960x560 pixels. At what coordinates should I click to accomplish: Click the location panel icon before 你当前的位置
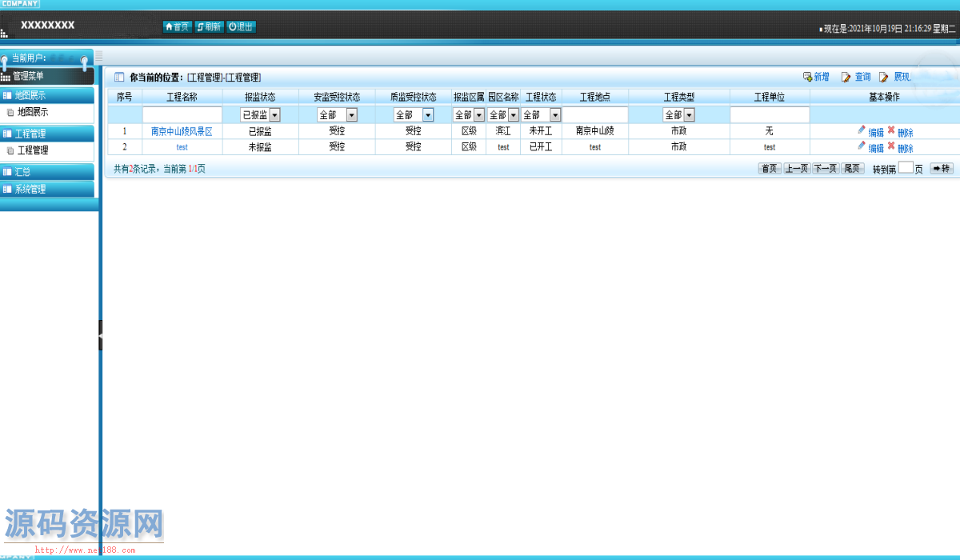[x=119, y=78]
